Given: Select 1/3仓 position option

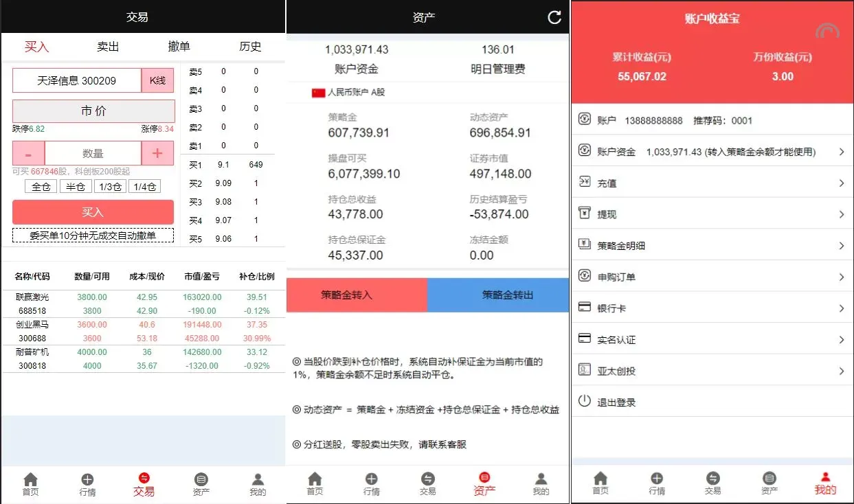Looking at the screenshot, I should pos(110,187).
